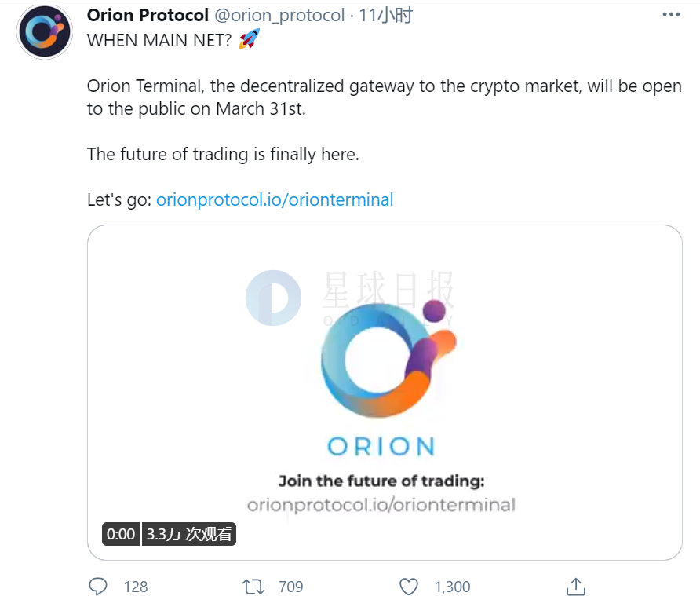Click the 0:00 video time badge
This screenshot has width=700, height=596.
[121, 534]
